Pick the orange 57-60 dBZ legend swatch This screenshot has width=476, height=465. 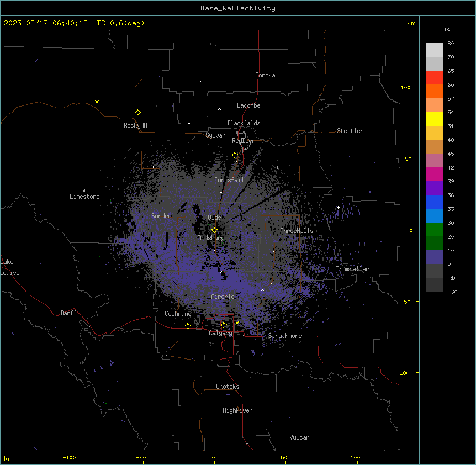point(434,91)
